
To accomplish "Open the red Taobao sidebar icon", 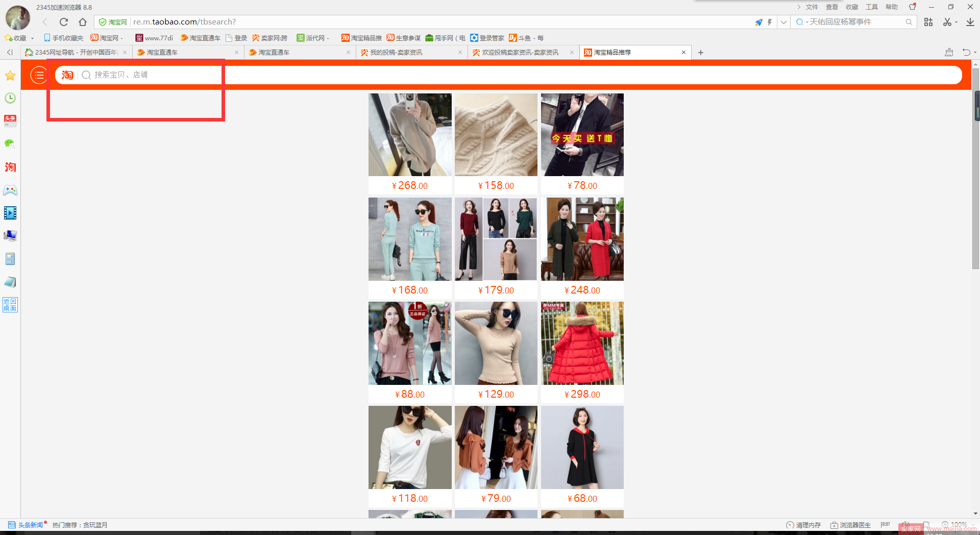I will click(x=10, y=167).
